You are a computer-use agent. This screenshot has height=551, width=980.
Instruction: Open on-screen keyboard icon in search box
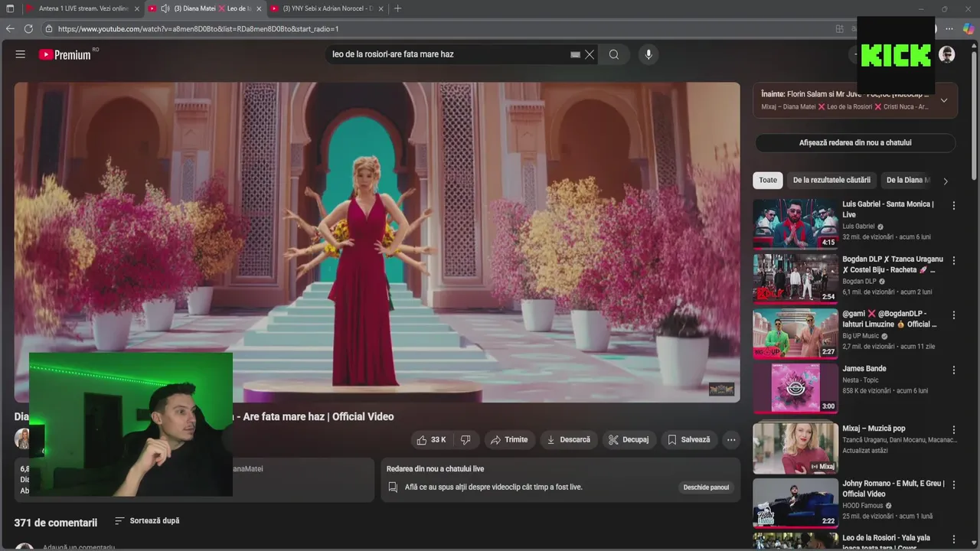575,54
